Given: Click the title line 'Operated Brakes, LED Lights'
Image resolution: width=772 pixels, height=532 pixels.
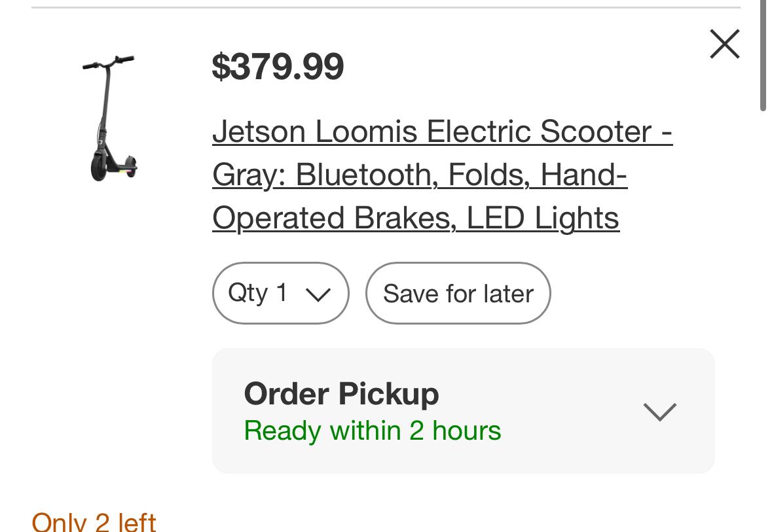Looking at the screenshot, I should click(x=416, y=219).
